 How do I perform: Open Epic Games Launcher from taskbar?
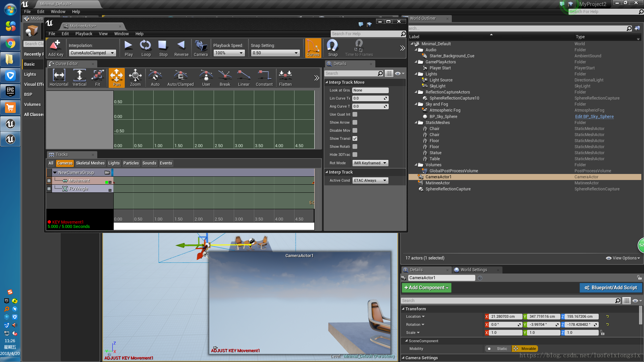tap(10, 91)
